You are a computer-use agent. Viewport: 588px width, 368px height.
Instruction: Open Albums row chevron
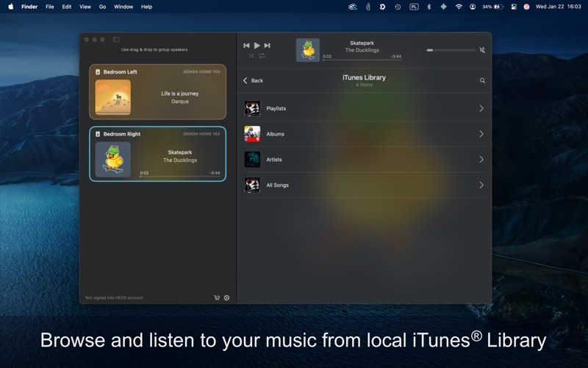pyautogui.click(x=481, y=134)
